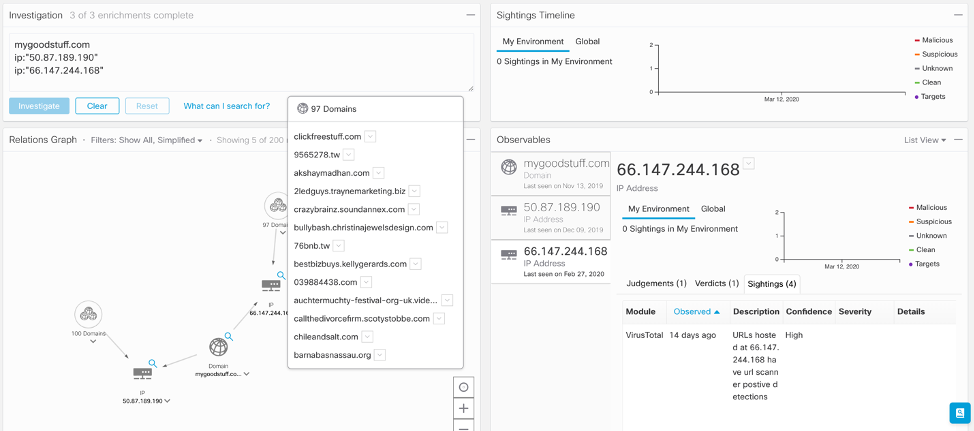Click magnifier icon beside the domain node
The height and width of the screenshot is (431, 974).
tap(229, 337)
